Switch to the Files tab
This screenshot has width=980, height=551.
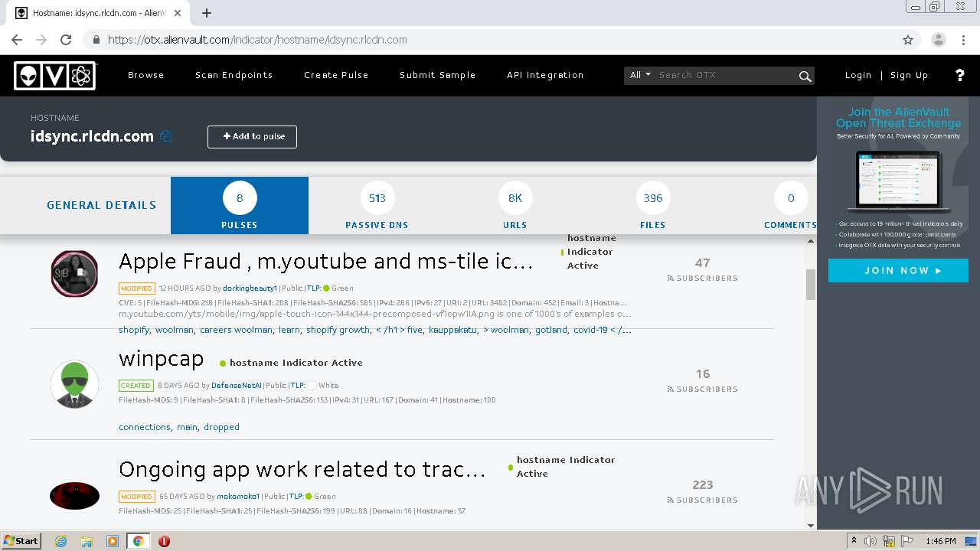(x=653, y=205)
